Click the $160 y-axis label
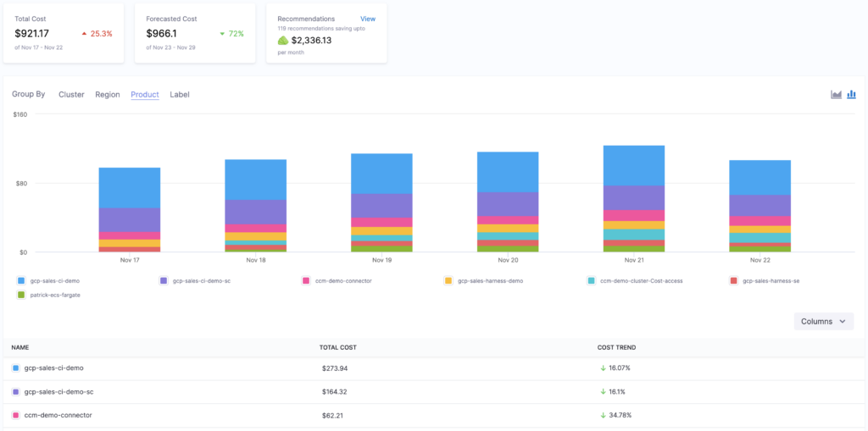 [20, 114]
